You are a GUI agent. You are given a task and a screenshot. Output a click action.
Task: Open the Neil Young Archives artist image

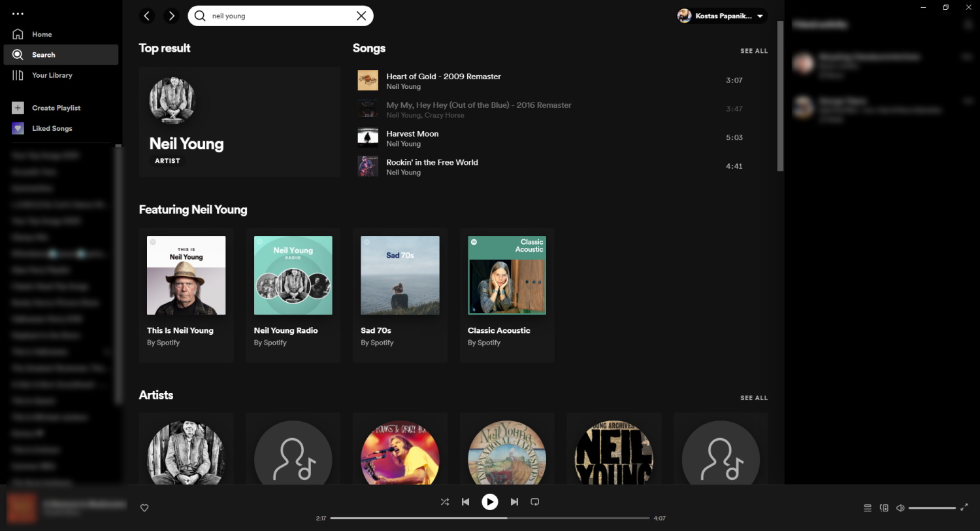(x=613, y=453)
